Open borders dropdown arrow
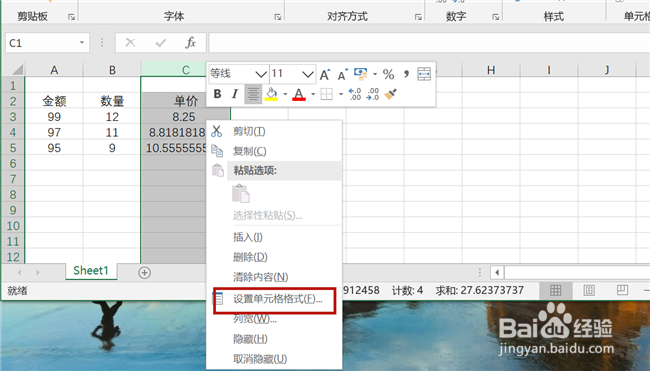Screen dimensions: 650x371 pos(341,95)
